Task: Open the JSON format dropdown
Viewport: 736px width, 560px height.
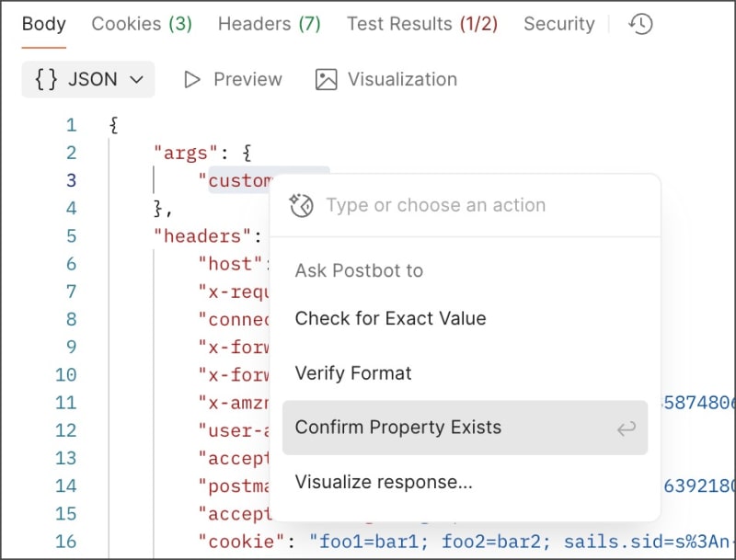Action: click(88, 80)
